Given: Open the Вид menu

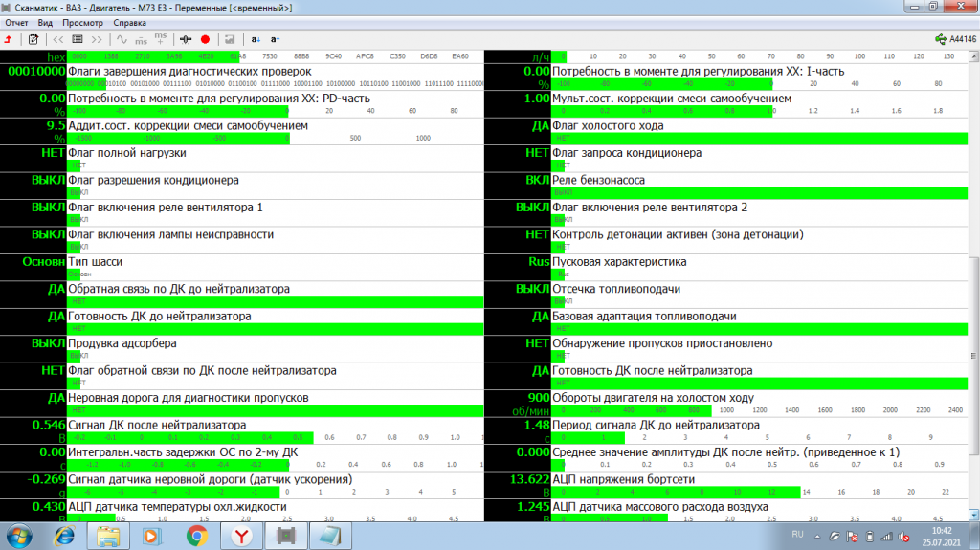Looking at the screenshot, I should click(45, 23).
